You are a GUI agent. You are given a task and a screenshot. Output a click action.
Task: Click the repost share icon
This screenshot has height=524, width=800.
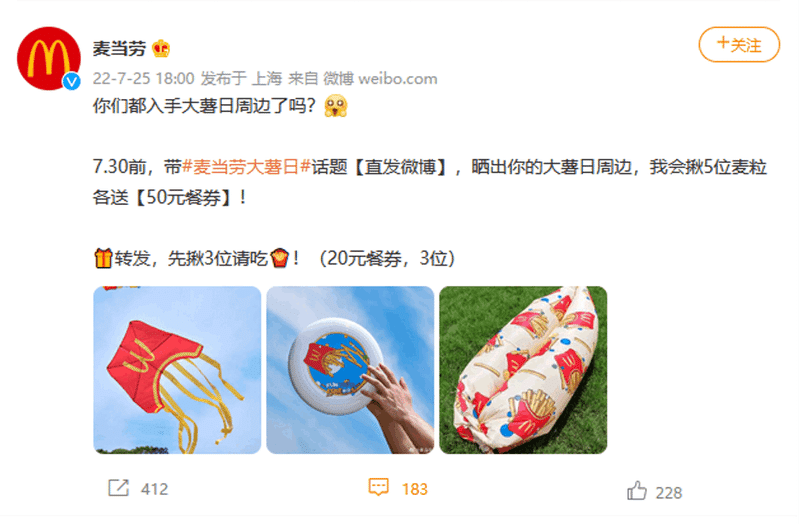click(x=118, y=488)
